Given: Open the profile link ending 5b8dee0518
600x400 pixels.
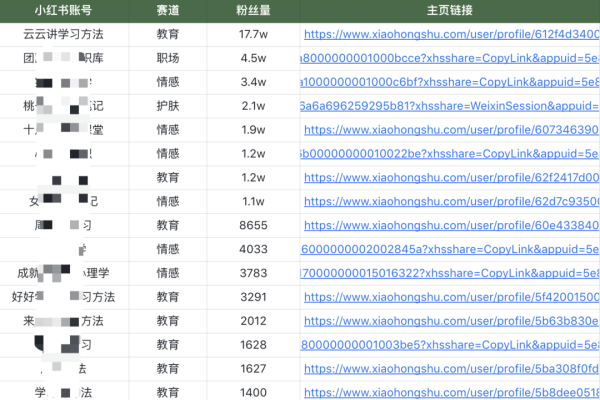Looking at the screenshot, I should [x=452, y=393].
